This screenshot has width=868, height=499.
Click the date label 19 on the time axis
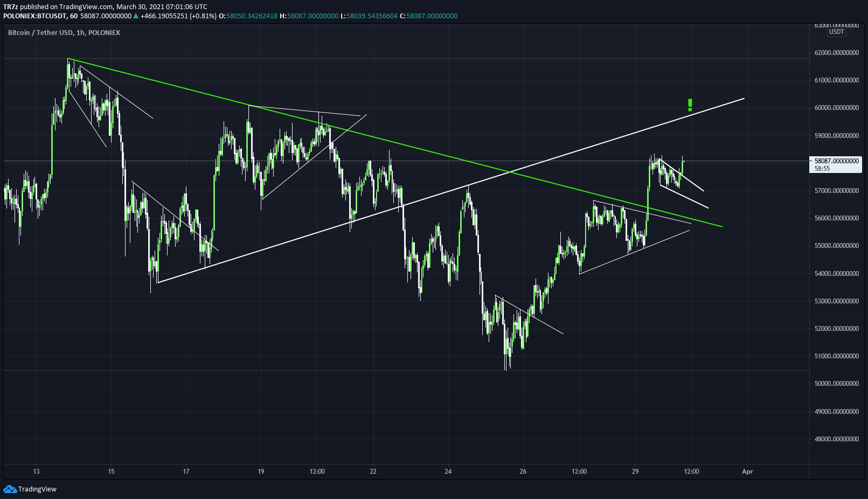[261, 472]
